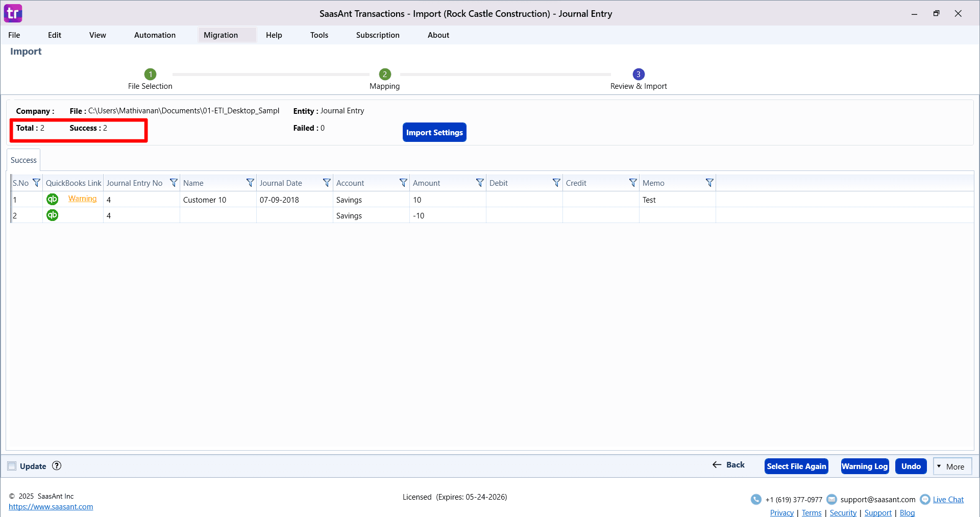Filter the Account column
980x517 pixels.
(403, 183)
